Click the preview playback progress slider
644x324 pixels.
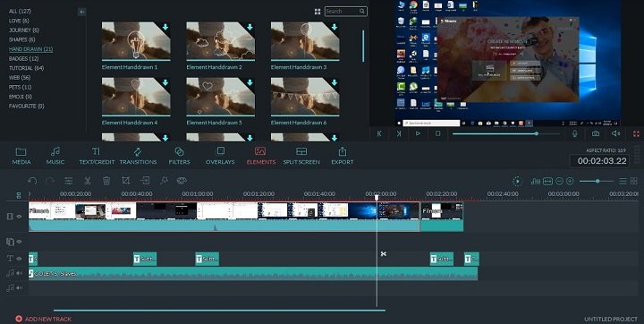506,133
